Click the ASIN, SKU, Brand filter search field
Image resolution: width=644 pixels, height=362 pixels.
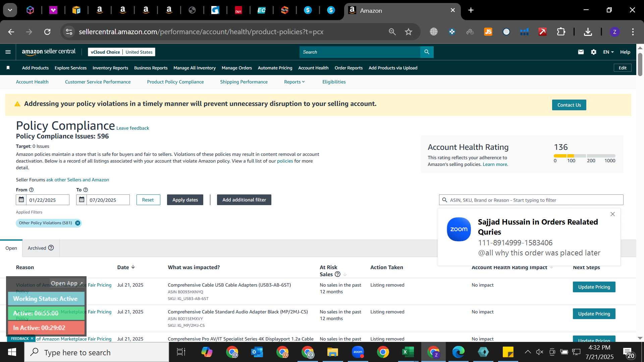(x=531, y=200)
